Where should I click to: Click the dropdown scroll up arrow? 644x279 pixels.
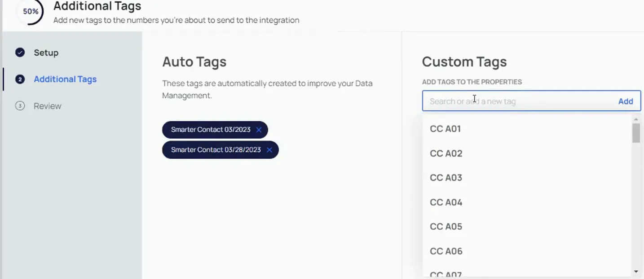636,119
